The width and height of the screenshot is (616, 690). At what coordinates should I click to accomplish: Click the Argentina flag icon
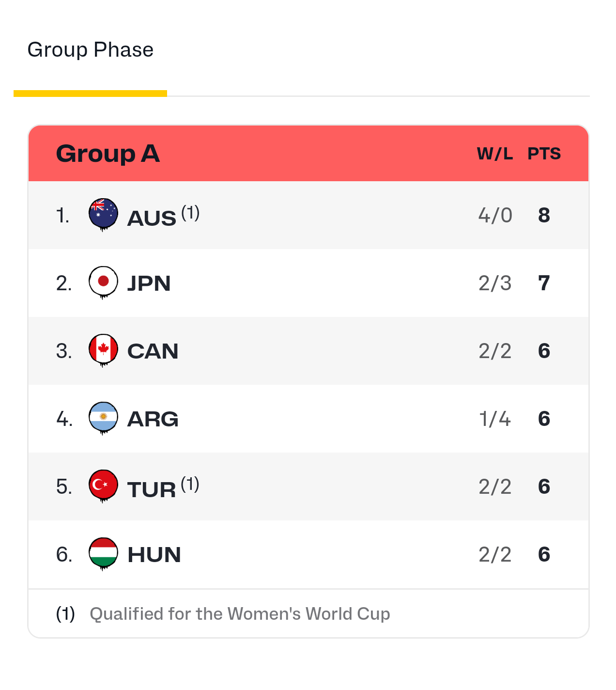103,417
